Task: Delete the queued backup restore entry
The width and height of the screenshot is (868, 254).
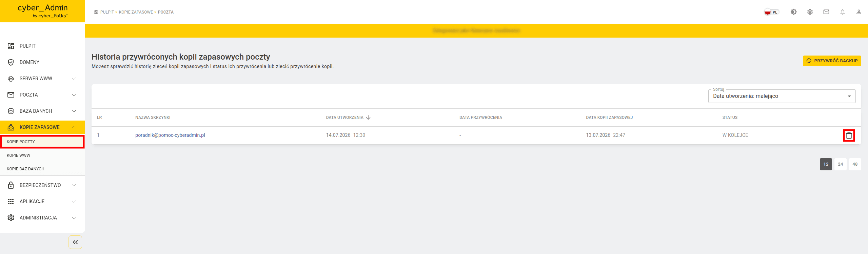Action: click(x=849, y=135)
